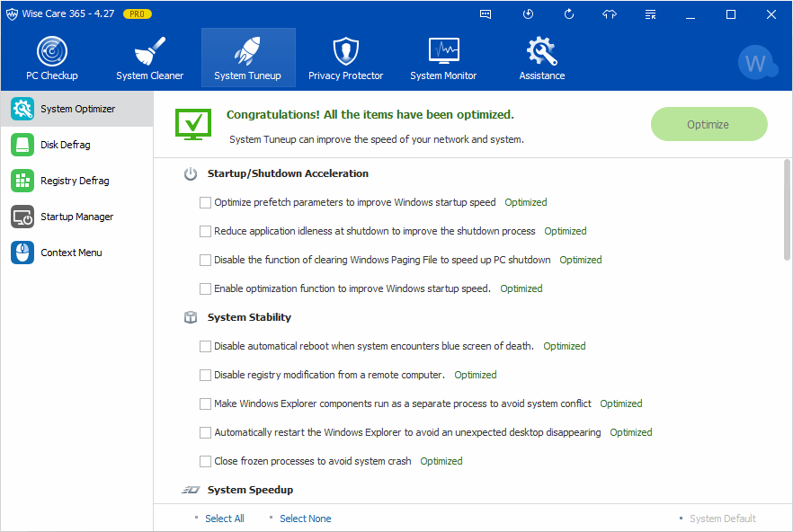Viewport: 793px width, 532px height.
Task: Click the Wise Care 365 shield logo
Action: pos(13,14)
